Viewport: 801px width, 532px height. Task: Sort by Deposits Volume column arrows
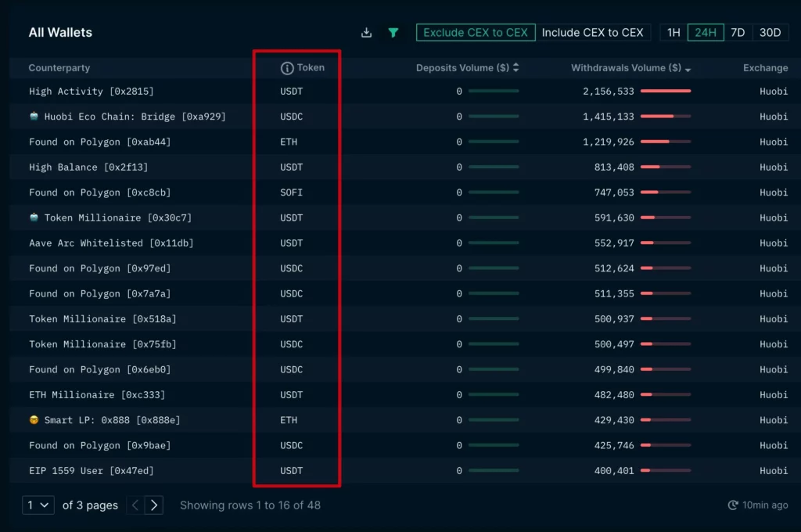[516, 67]
